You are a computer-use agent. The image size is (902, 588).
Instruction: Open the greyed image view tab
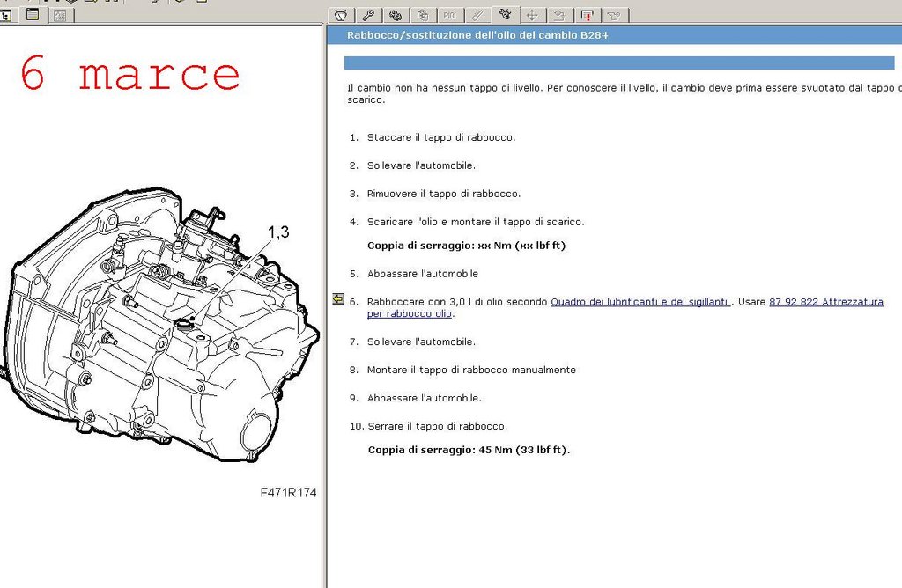coord(60,16)
